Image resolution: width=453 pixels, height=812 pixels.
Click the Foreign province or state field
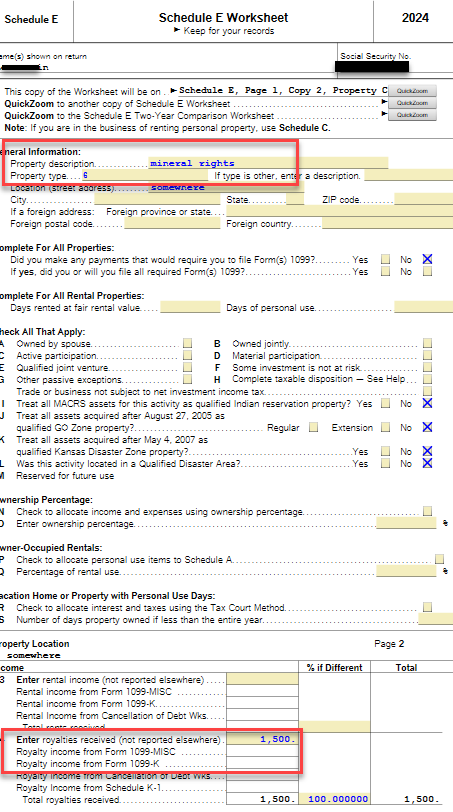tap(340, 211)
